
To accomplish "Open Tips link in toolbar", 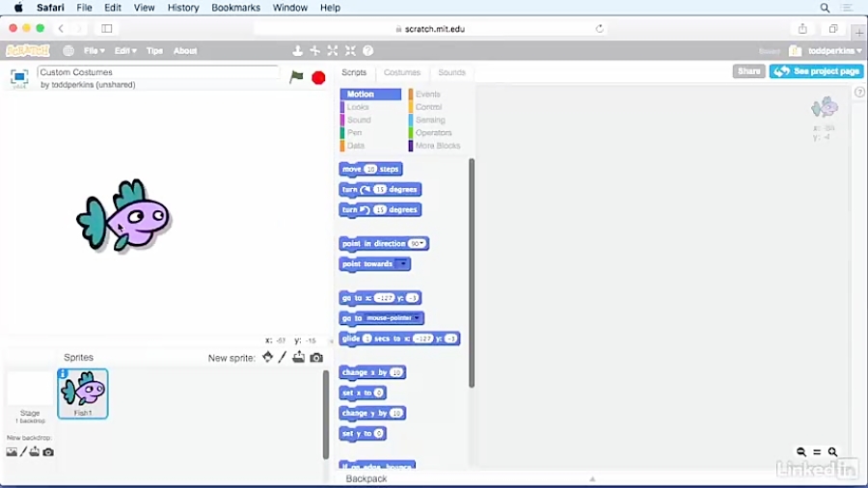I will 154,51.
